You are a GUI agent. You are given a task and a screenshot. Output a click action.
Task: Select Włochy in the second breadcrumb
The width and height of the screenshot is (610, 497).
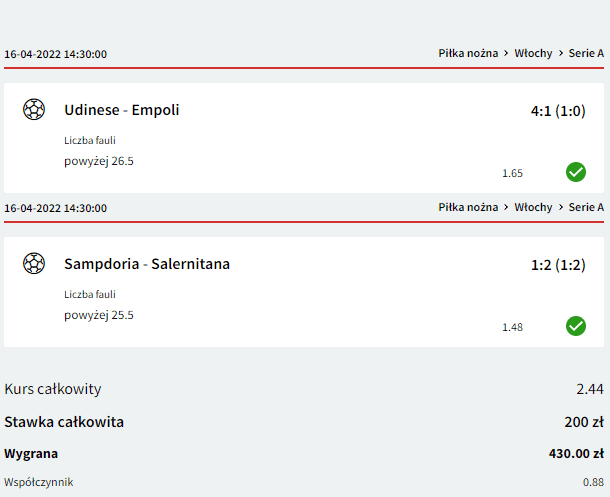point(533,207)
